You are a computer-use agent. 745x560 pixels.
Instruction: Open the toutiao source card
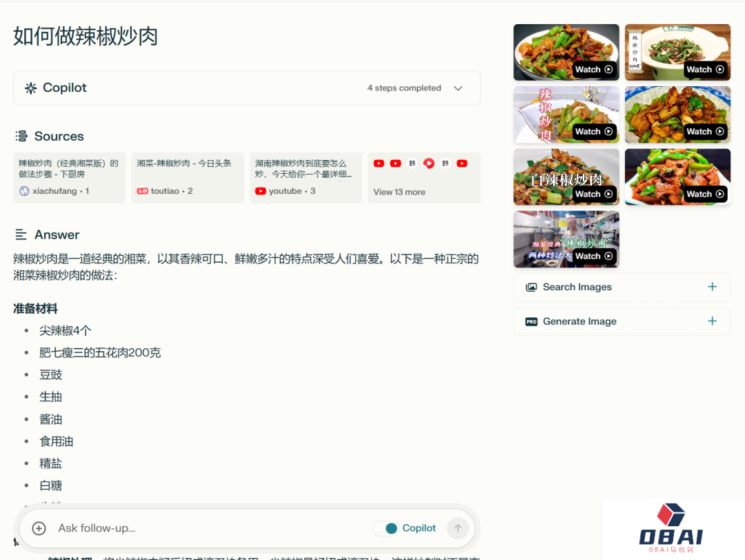187,178
